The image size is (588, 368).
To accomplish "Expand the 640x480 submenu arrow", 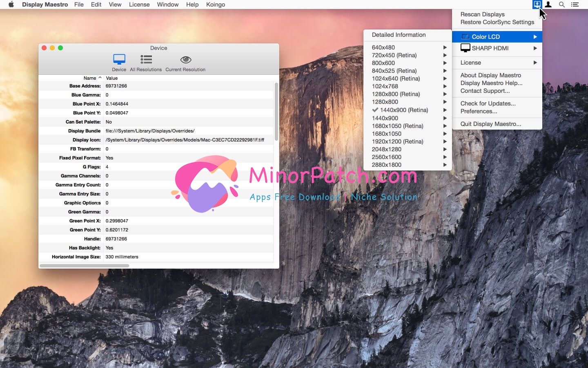I will point(445,47).
